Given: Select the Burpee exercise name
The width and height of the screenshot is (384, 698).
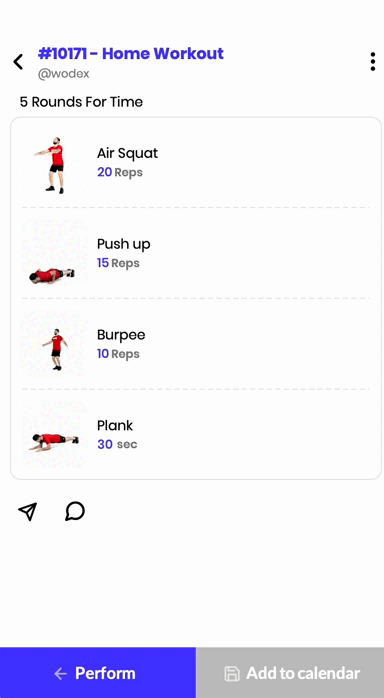Looking at the screenshot, I should 121,335.
